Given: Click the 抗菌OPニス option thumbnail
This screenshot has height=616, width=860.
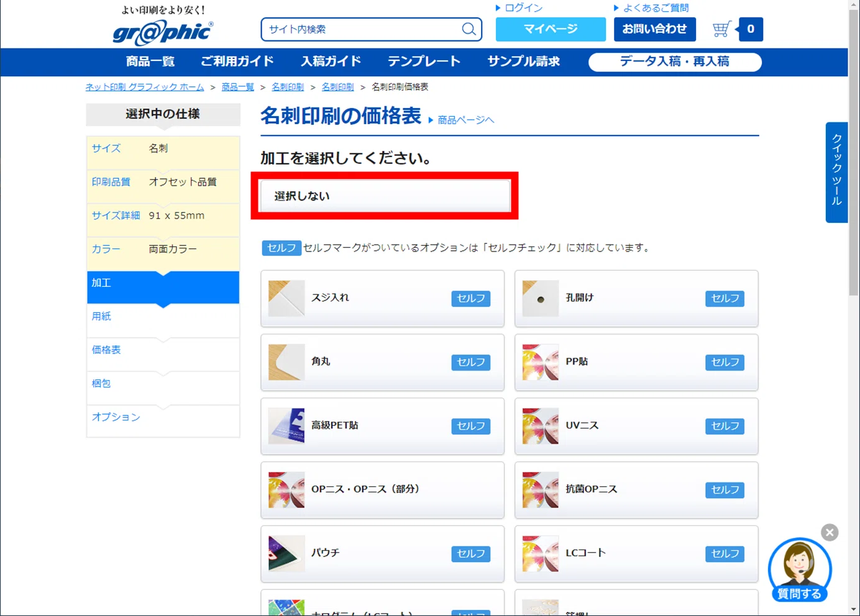Looking at the screenshot, I should pos(541,490).
